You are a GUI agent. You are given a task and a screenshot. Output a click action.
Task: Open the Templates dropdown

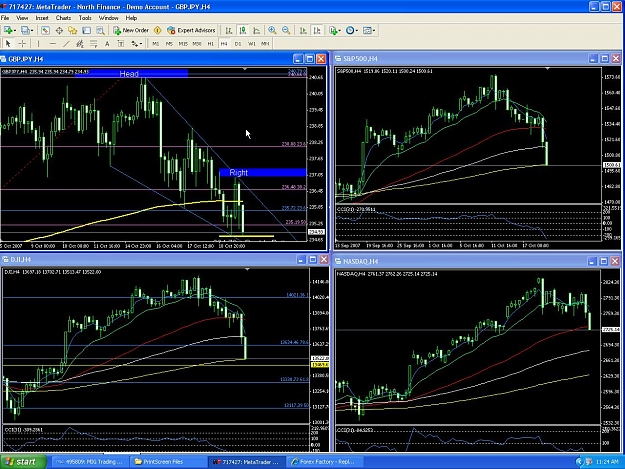(369, 30)
